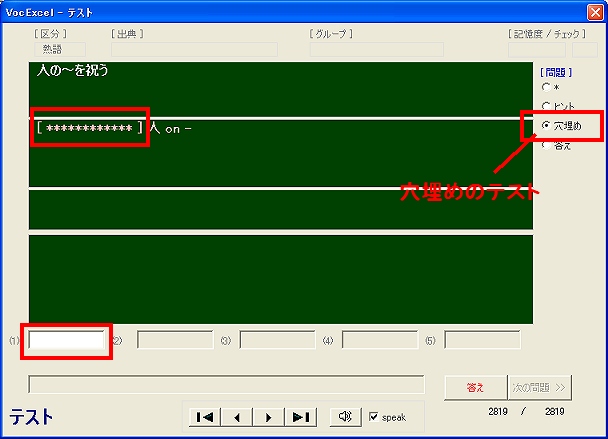
Task: Click the 区分 field showing 熟語
Action: pos(60,50)
